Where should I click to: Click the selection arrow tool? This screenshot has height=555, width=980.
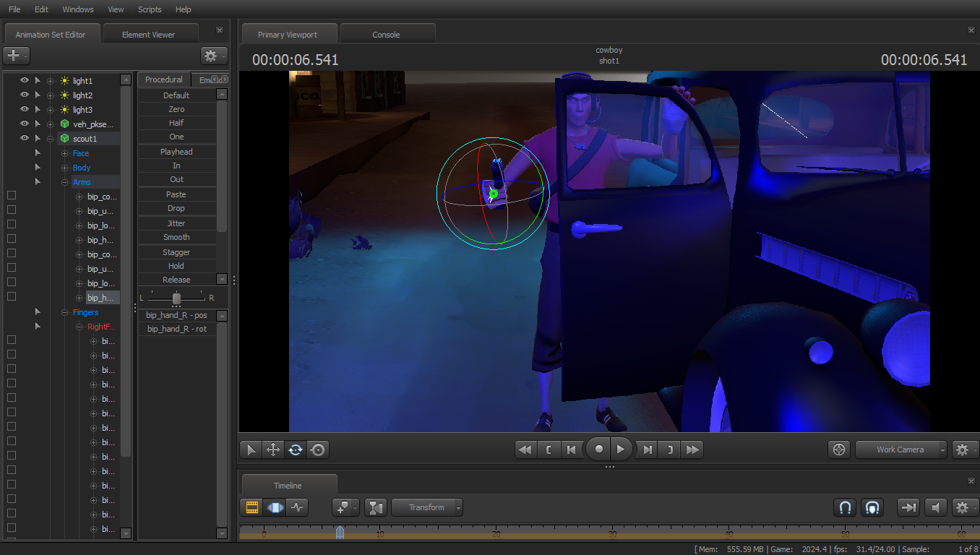[x=251, y=449]
